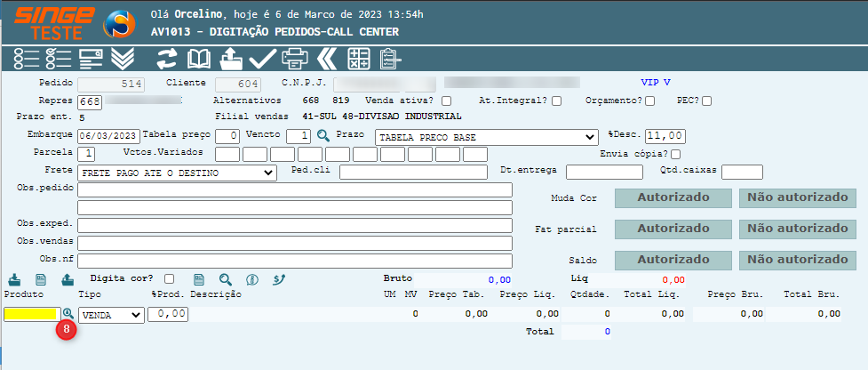The height and width of the screenshot is (370, 868).
Task: Click Autorizado button for Fat parcial
Action: coord(673,229)
